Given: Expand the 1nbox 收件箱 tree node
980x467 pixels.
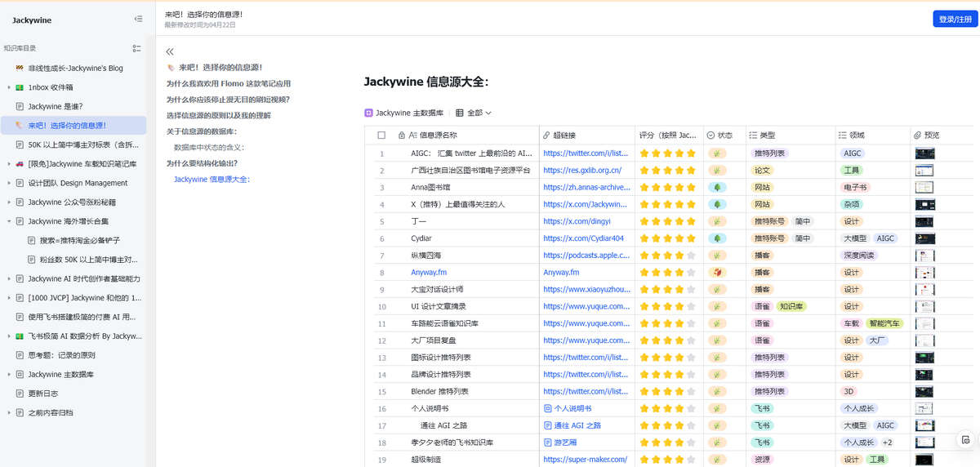Looking at the screenshot, I should [9, 87].
